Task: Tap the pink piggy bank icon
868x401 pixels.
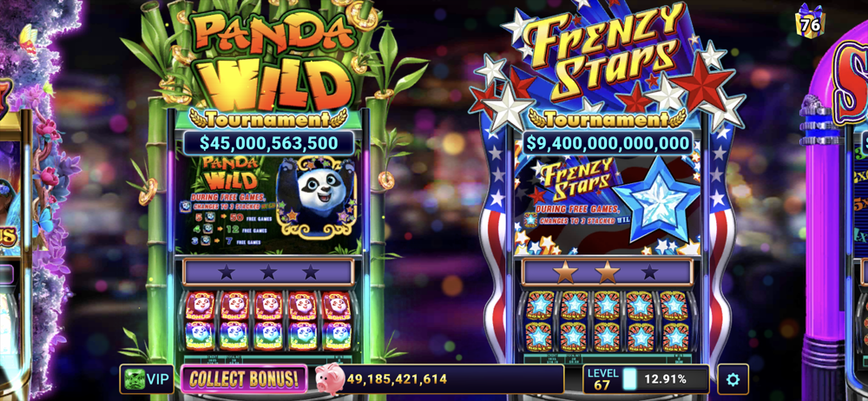Action: [x=329, y=379]
